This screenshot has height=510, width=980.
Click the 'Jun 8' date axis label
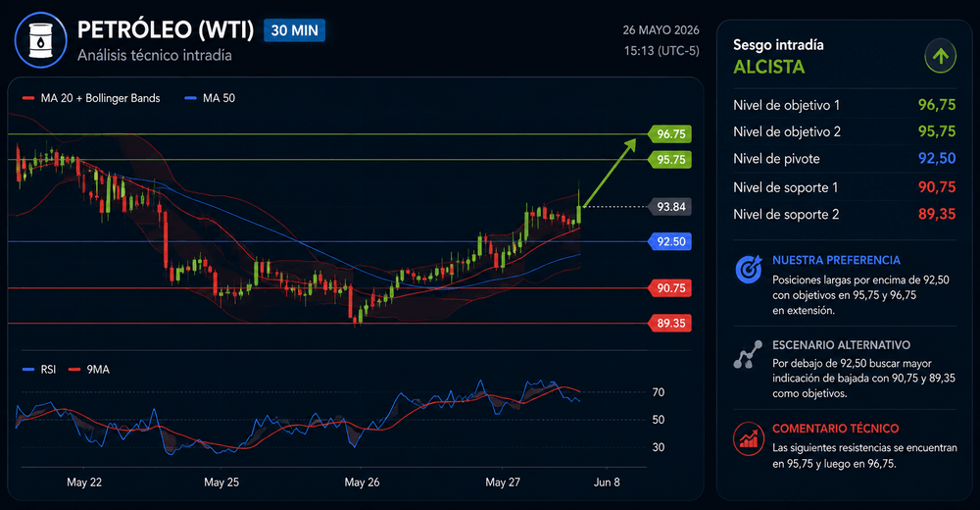(x=607, y=483)
